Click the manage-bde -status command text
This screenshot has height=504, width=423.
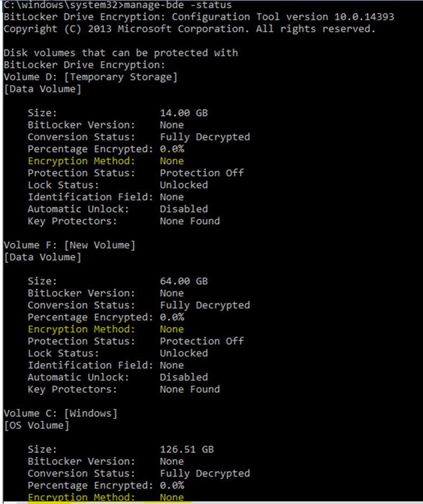click(178, 5)
